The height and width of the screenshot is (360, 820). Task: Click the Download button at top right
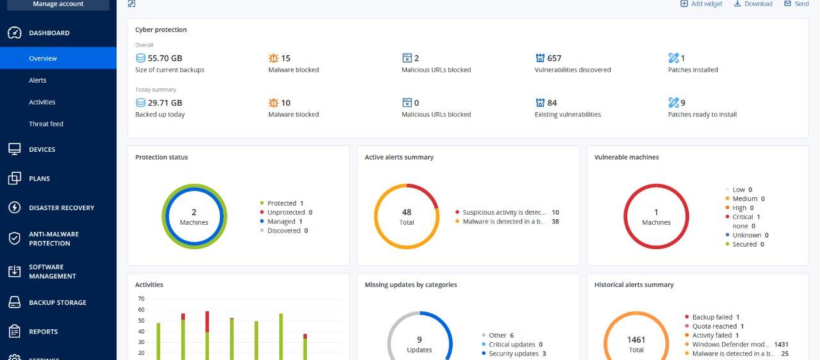[753, 4]
